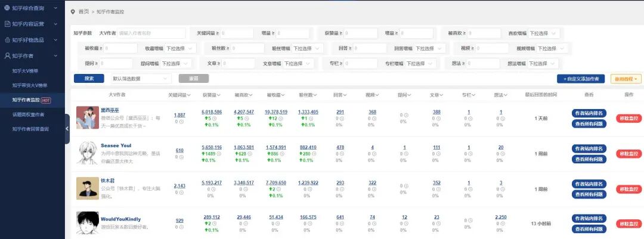644x239 pixels.
Task: Open 话题高权重作者 in the sidebar
Action: click(x=29, y=114)
